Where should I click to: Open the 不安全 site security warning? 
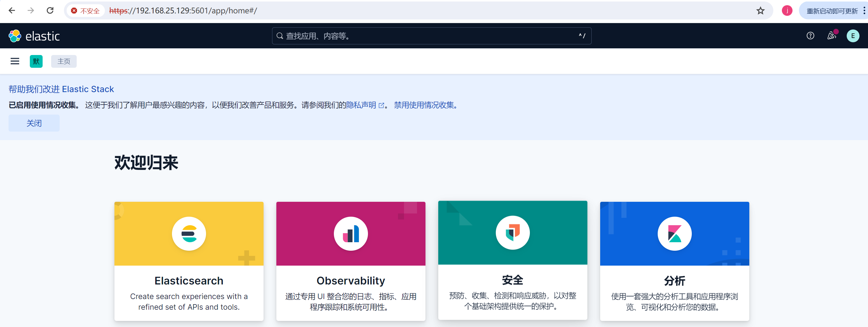point(86,11)
